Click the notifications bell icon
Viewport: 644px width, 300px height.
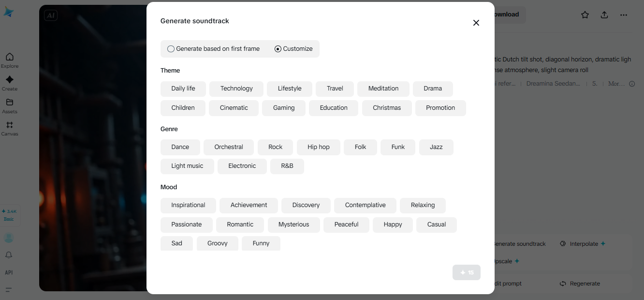9,255
